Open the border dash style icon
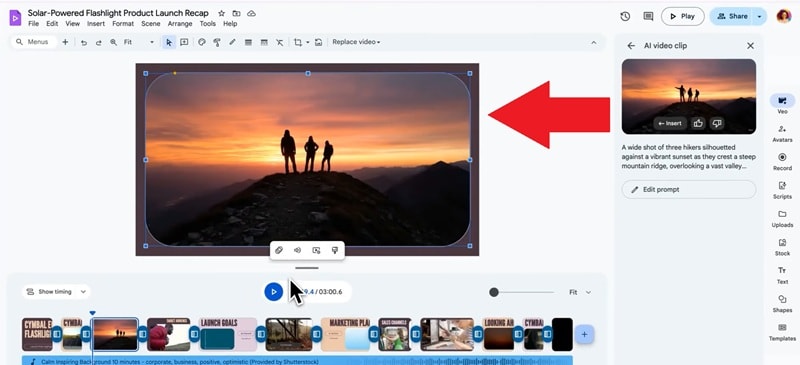This screenshot has height=365, width=800. click(264, 42)
